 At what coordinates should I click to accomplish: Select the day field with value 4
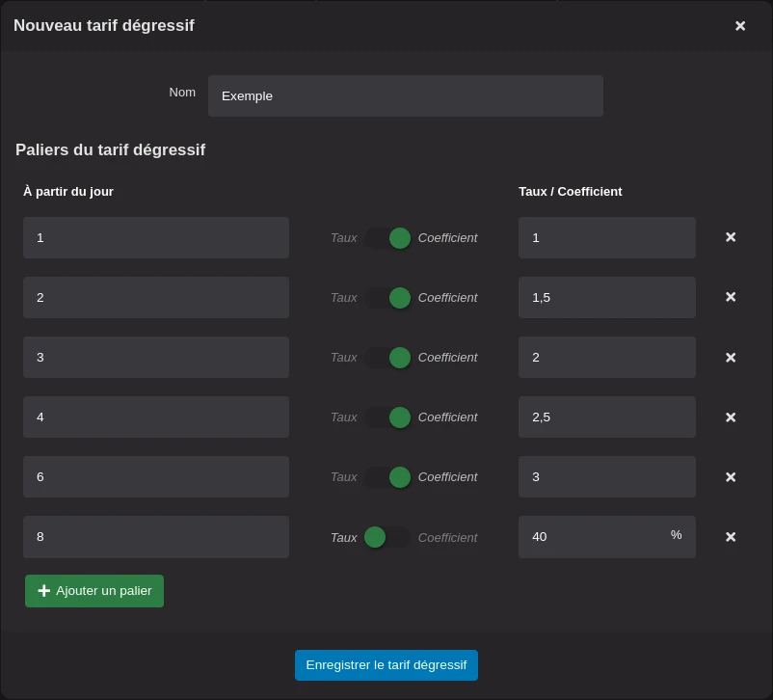(x=156, y=417)
